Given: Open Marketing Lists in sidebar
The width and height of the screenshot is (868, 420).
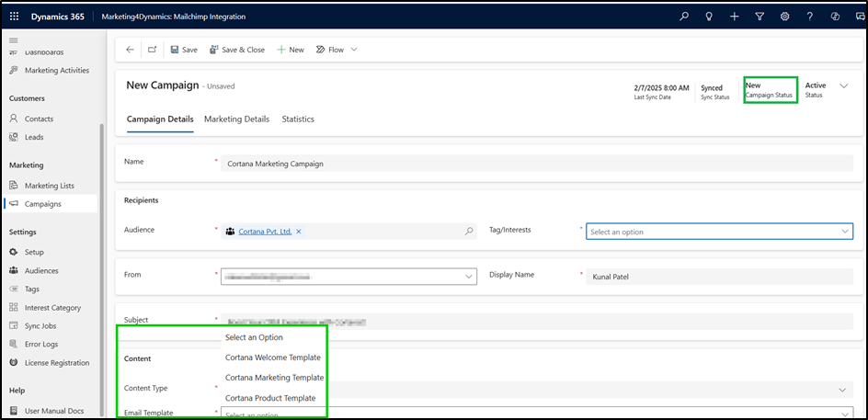Looking at the screenshot, I should coord(49,186).
